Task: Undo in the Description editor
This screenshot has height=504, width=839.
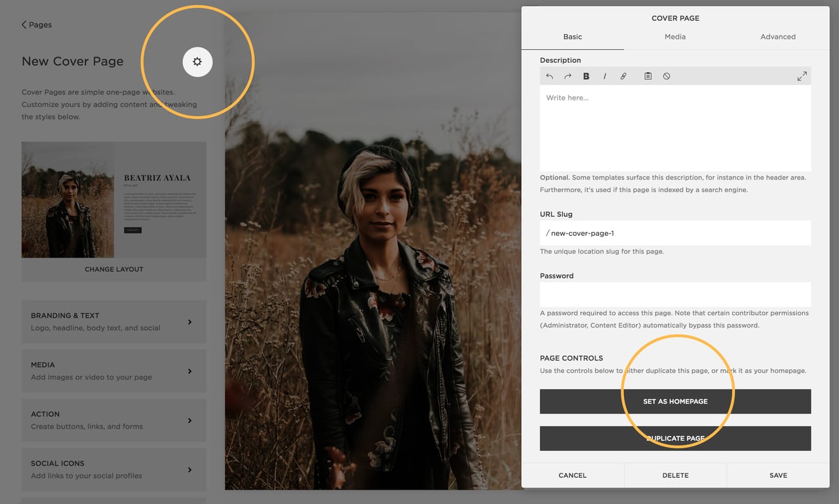Action: tap(549, 76)
